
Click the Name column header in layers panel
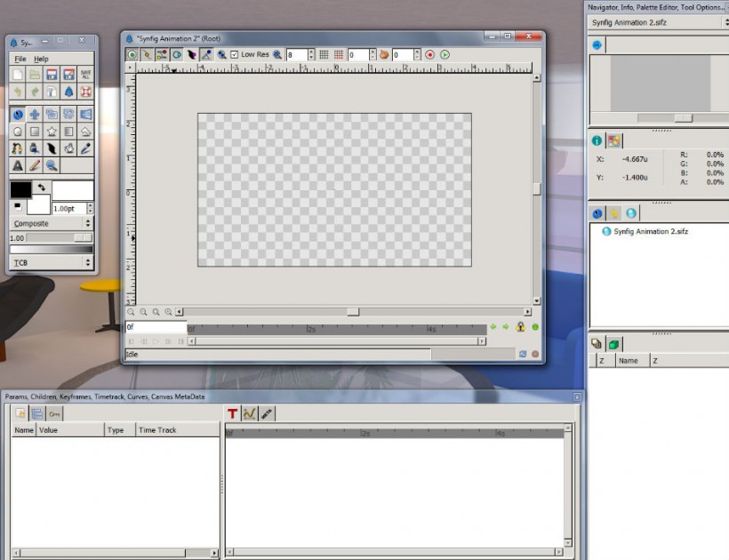click(x=629, y=361)
